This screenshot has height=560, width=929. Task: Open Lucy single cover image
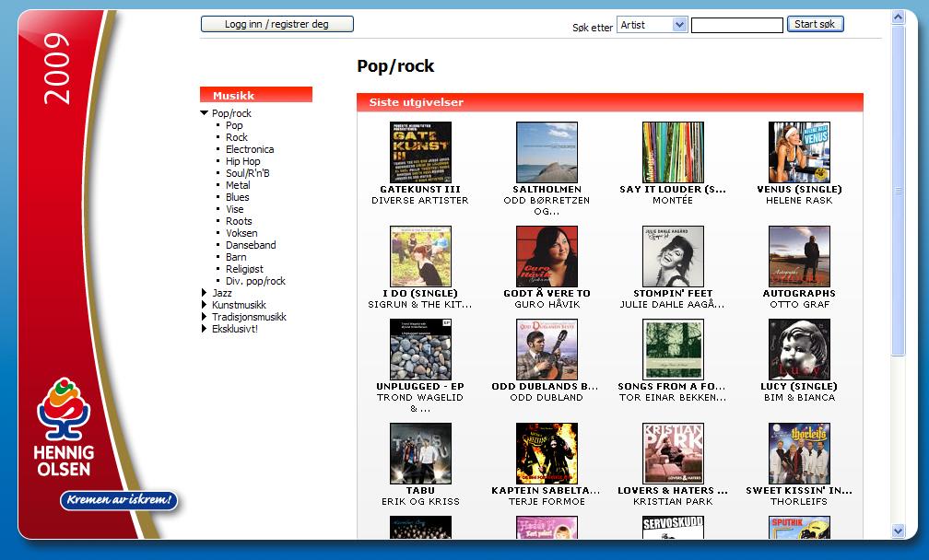(x=799, y=349)
